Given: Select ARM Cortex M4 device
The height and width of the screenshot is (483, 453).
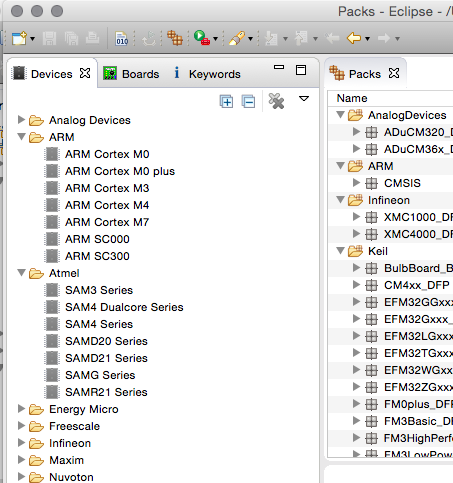Looking at the screenshot, I should (x=107, y=205).
